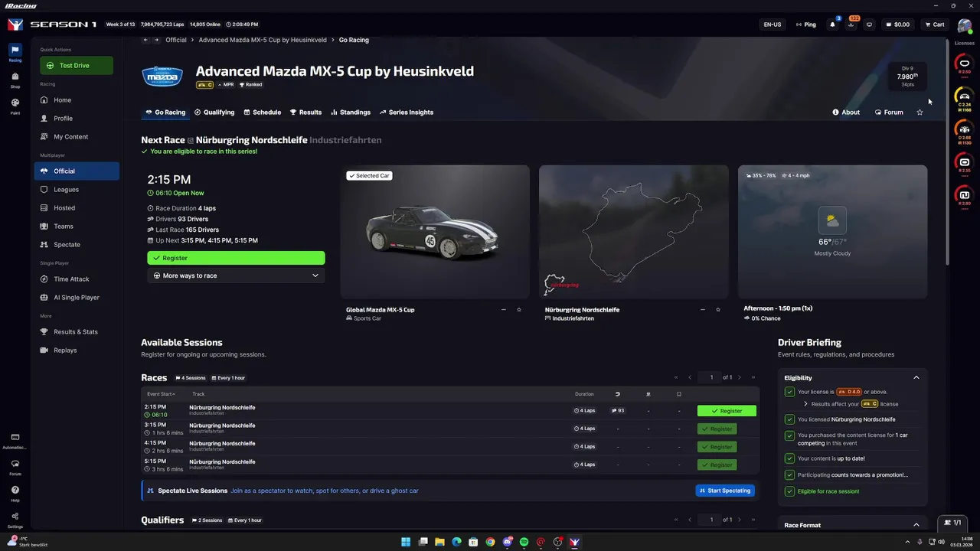Open the $0.00 account balance button
The width and height of the screenshot is (980, 551).
tap(897, 24)
